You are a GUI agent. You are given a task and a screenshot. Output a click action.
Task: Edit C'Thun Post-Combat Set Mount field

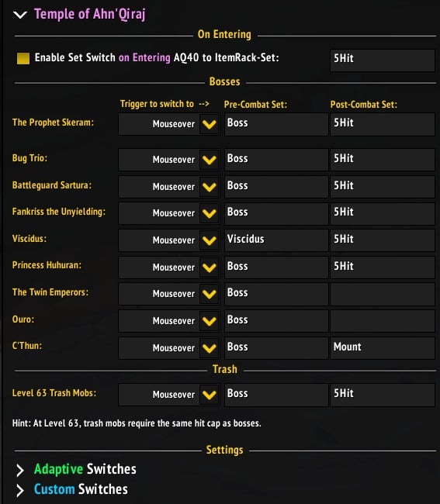click(x=383, y=348)
